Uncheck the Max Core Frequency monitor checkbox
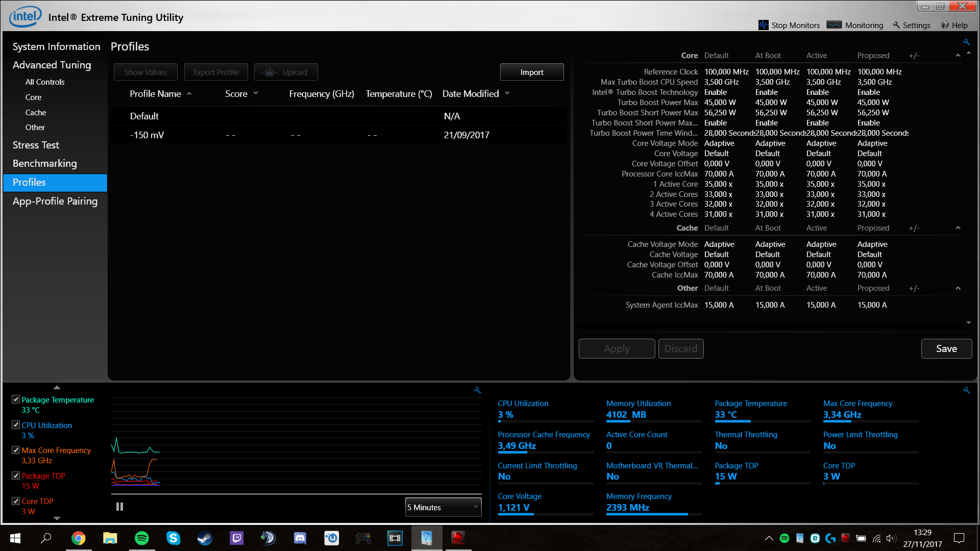Image resolution: width=980 pixels, height=551 pixels. point(16,450)
